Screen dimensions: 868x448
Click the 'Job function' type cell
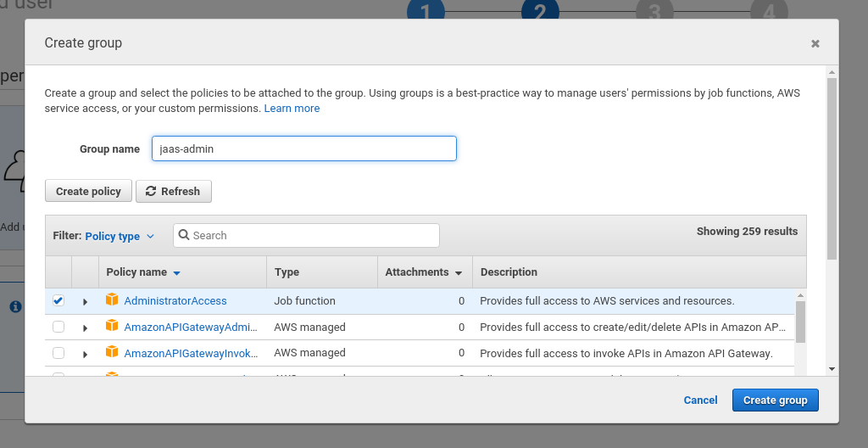304,301
